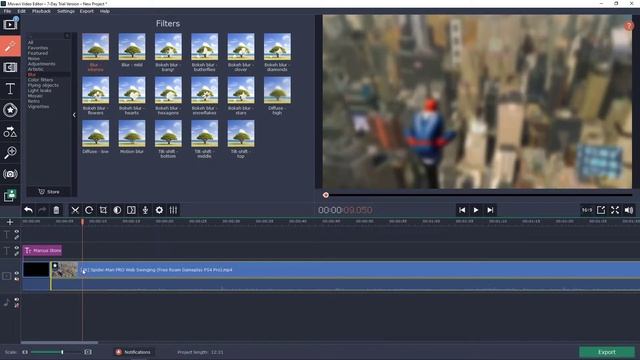Click the Rotate clip icon
The image size is (640, 360).
[x=89, y=210]
